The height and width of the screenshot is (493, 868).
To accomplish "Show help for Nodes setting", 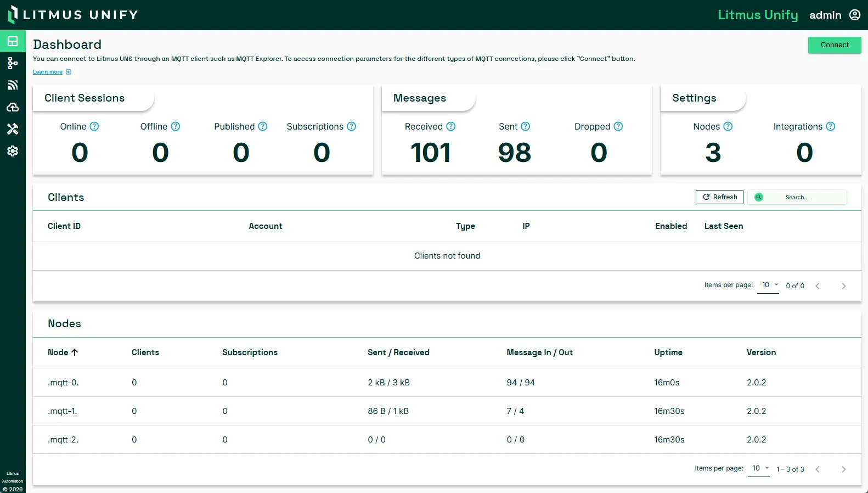I will click(x=728, y=126).
